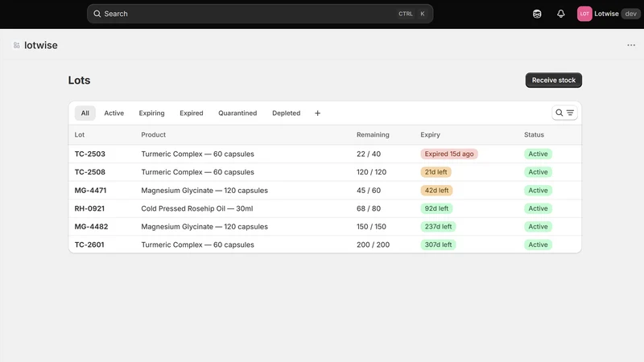Viewport: 644px width, 362px height.
Task: Open the three-dot page menu
Action: (631, 45)
